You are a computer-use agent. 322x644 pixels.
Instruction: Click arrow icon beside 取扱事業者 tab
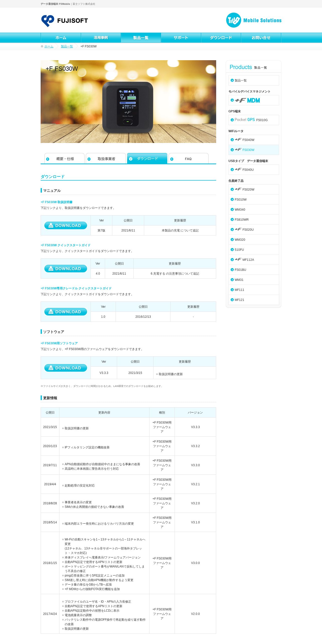[x=89, y=159]
